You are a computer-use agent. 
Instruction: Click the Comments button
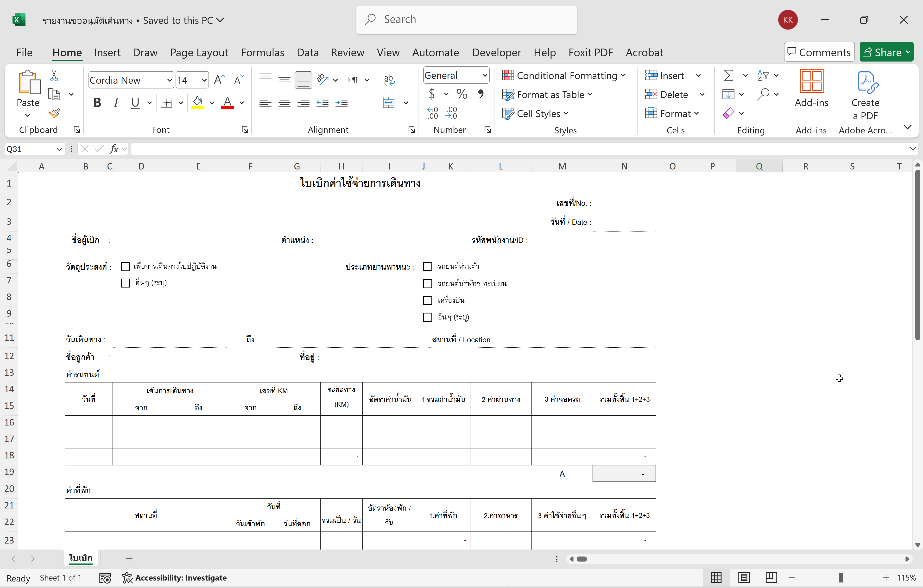tap(819, 52)
